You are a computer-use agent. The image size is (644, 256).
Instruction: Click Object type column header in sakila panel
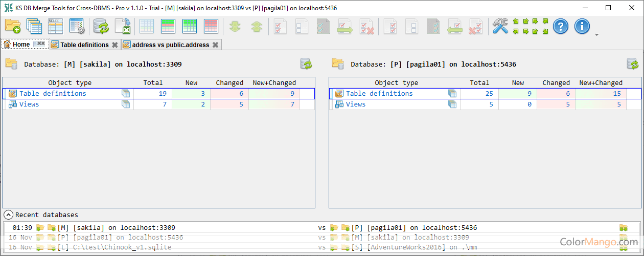click(x=70, y=82)
